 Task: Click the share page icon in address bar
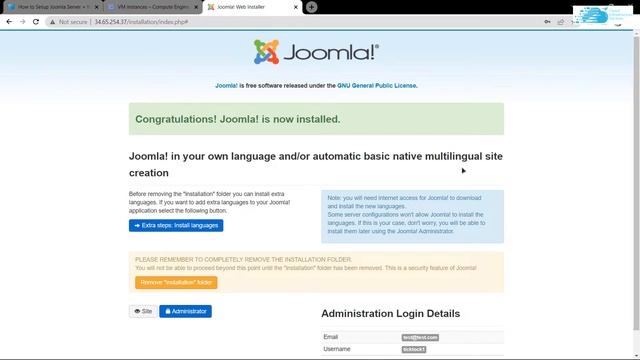click(561, 22)
